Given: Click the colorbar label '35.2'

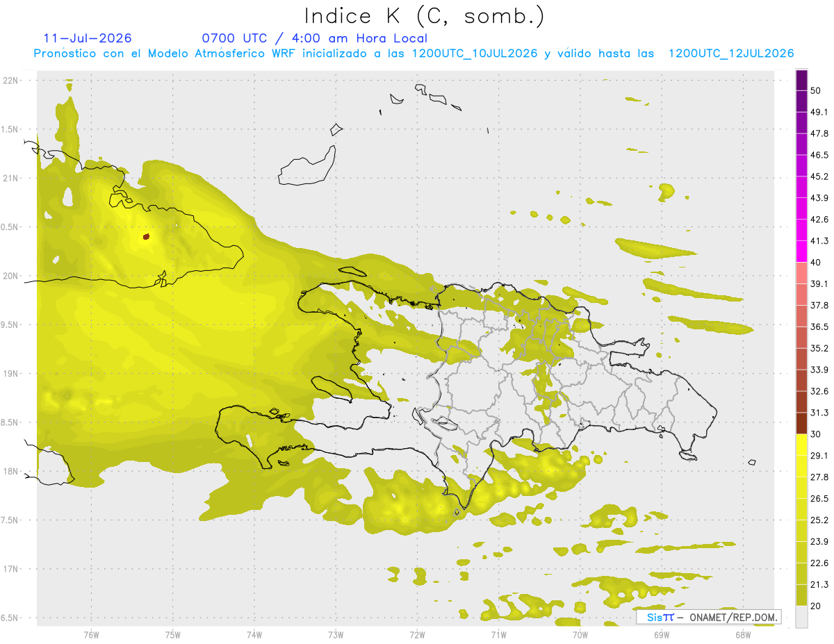Looking at the screenshot, I should pyautogui.click(x=819, y=348).
